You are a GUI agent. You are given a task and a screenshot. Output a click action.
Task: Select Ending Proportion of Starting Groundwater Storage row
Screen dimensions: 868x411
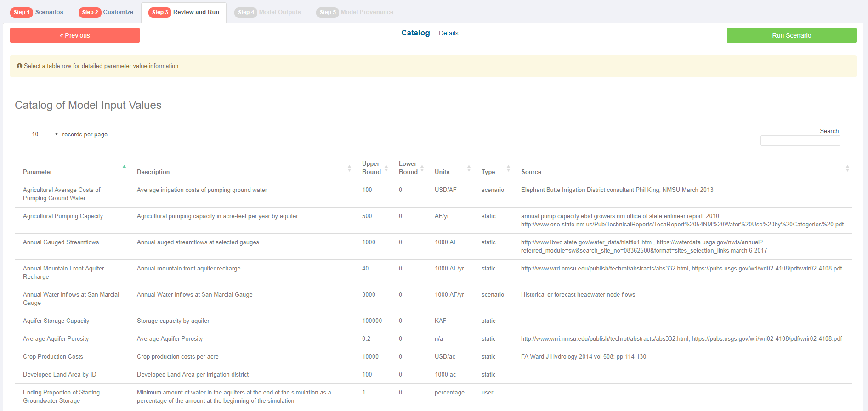(x=433, y=397)
